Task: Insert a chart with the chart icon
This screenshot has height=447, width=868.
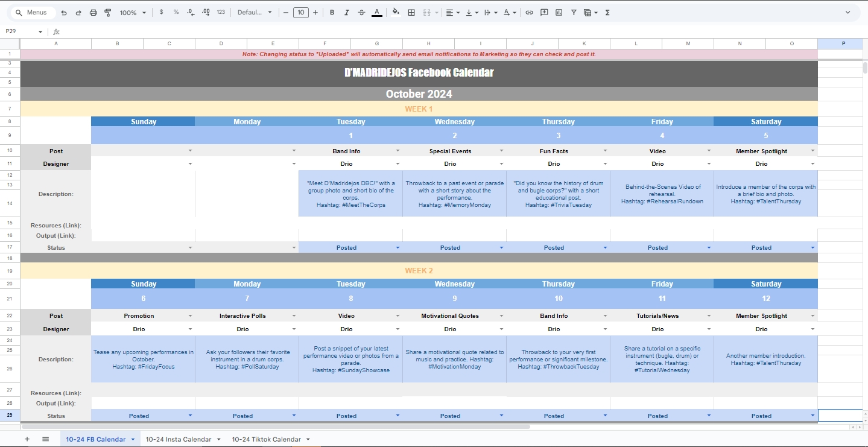Action: coord(559,12)
